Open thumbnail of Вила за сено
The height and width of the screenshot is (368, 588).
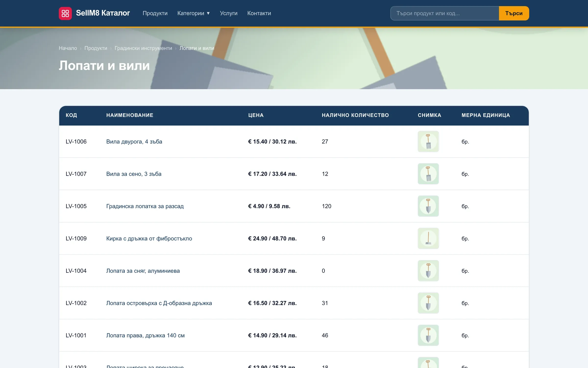(428, 174)
